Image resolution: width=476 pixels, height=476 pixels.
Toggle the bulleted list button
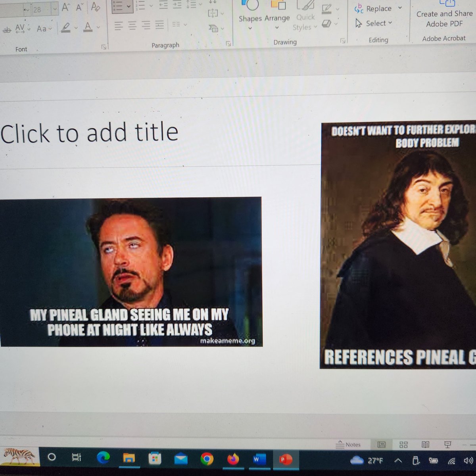(x=118, y=7)
